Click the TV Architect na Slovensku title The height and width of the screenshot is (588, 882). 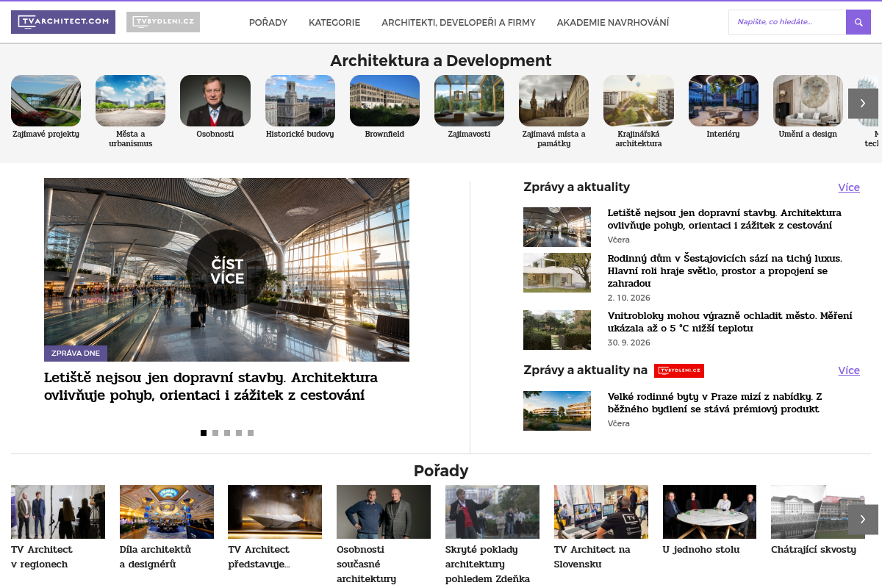pos(592,557)
